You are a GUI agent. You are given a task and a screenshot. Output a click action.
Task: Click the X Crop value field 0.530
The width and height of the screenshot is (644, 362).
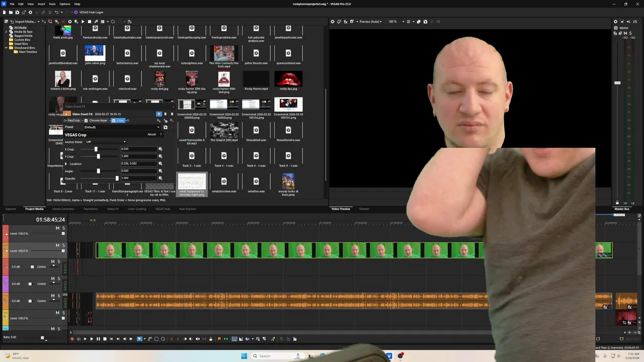click(x=138, y=149)
